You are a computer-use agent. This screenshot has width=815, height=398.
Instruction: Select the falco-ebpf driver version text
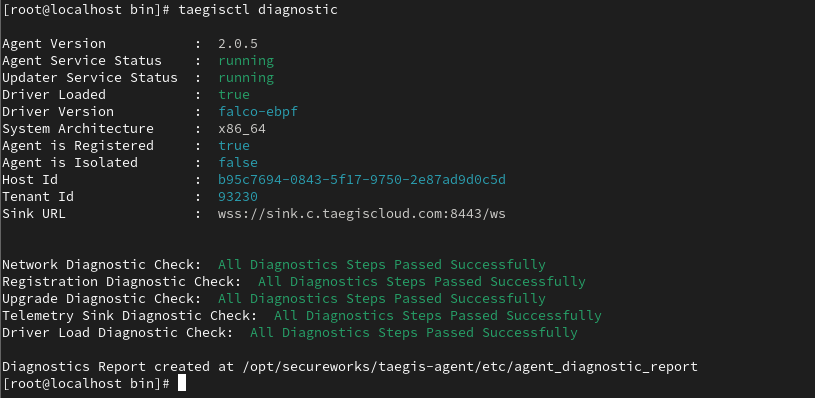[x=258, y=112]
